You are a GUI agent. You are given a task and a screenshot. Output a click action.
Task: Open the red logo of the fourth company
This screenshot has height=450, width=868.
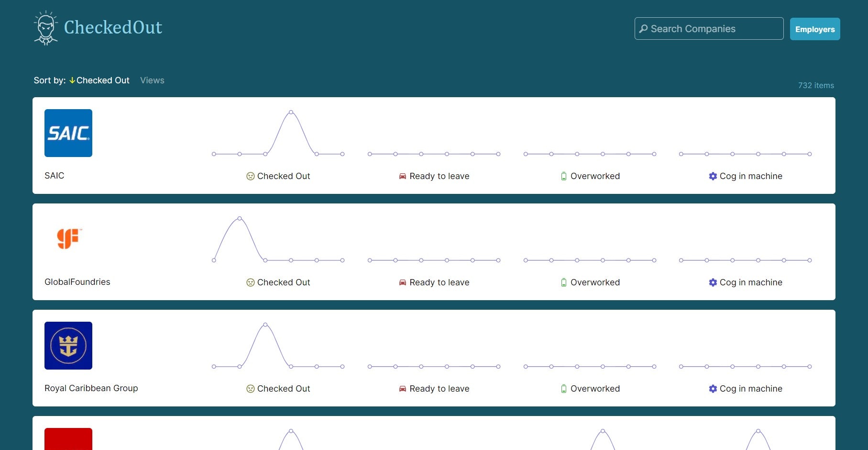pos(68,439)
